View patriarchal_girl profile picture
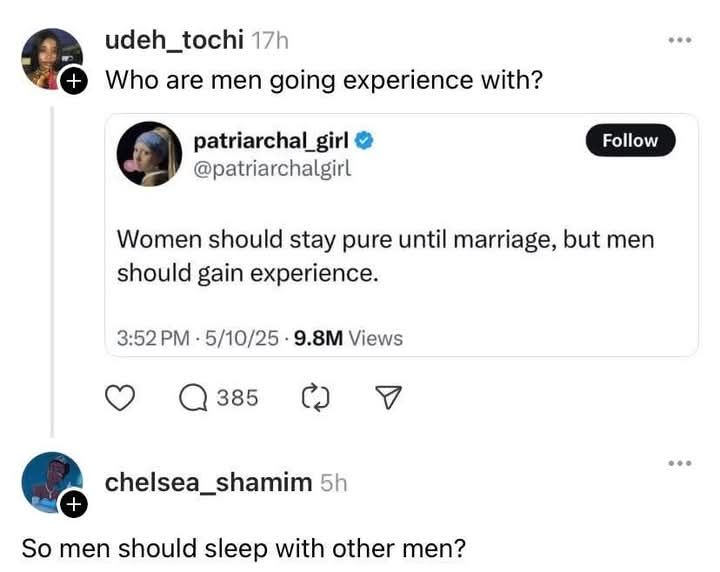720x572 pixels. point(149,154)
